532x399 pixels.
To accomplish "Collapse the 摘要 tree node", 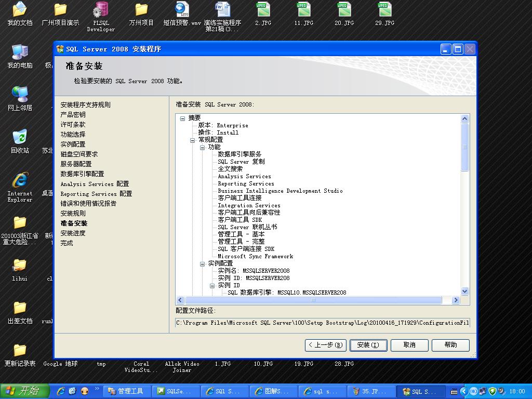I will tap(182, 118).
